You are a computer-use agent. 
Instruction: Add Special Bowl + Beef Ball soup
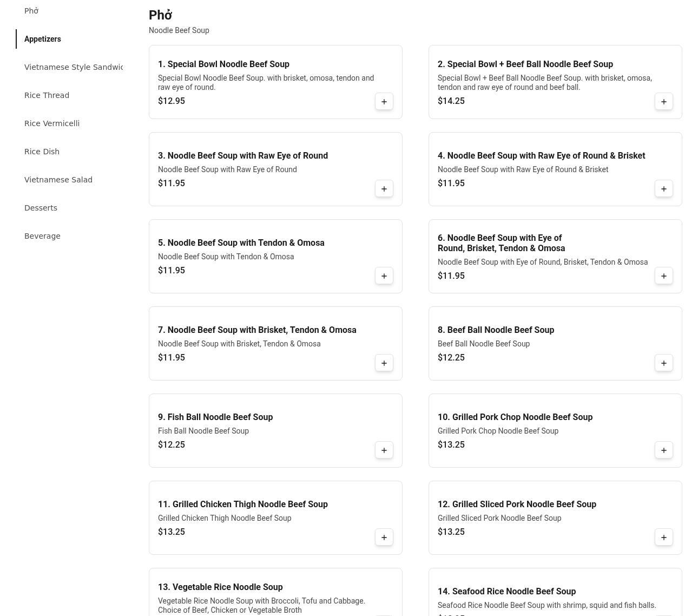[664, 101]
